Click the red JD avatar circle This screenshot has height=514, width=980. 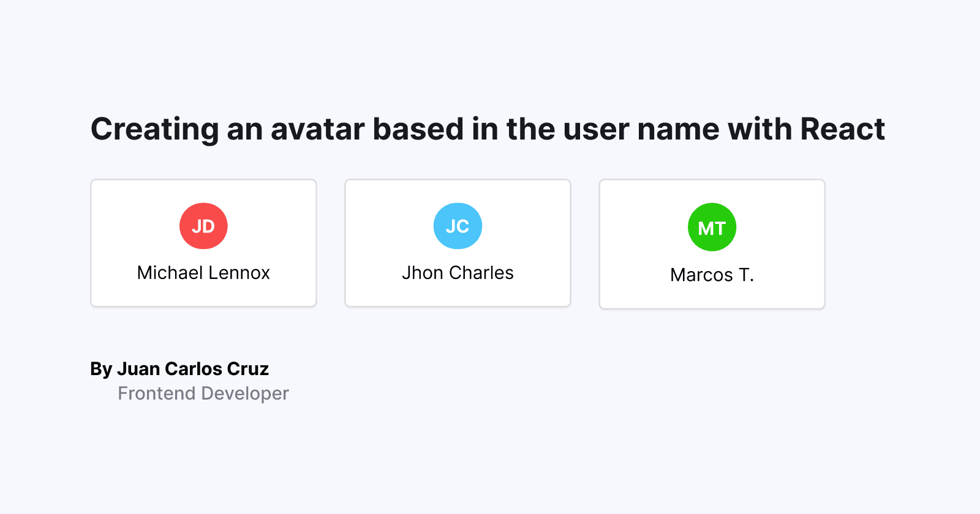(203, 226)
